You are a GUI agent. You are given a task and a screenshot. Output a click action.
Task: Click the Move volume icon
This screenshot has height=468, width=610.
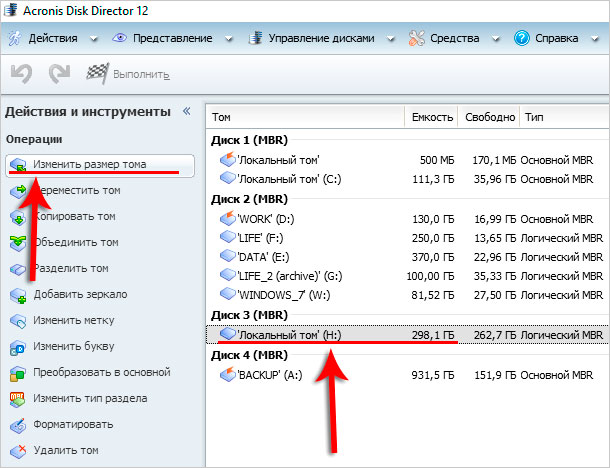coord(18,191)
